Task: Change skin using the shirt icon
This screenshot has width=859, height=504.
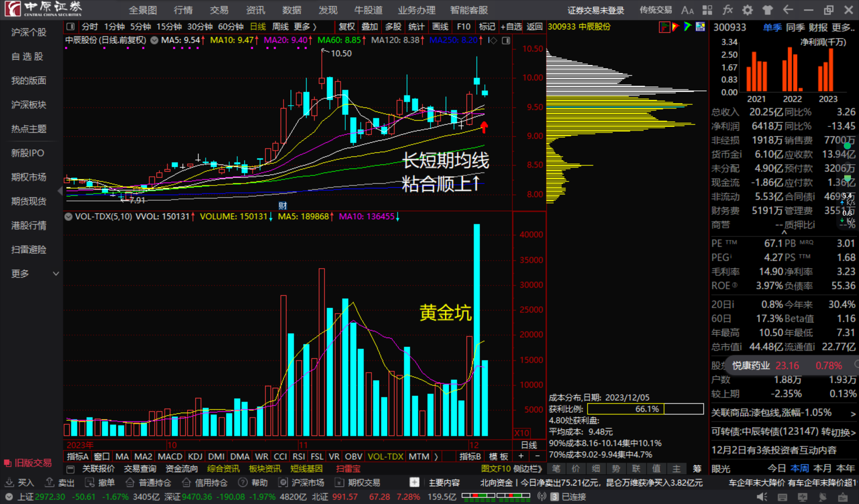Action: point(767,9)
